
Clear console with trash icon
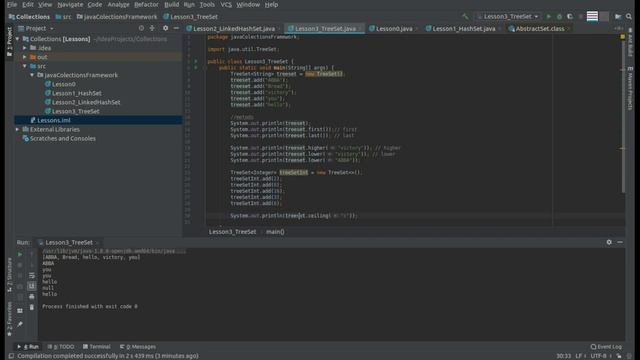pos(31,307)
